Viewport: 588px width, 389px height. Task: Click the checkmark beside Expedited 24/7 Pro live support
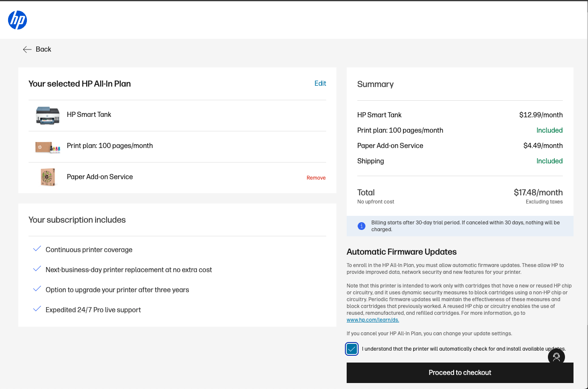37,309
